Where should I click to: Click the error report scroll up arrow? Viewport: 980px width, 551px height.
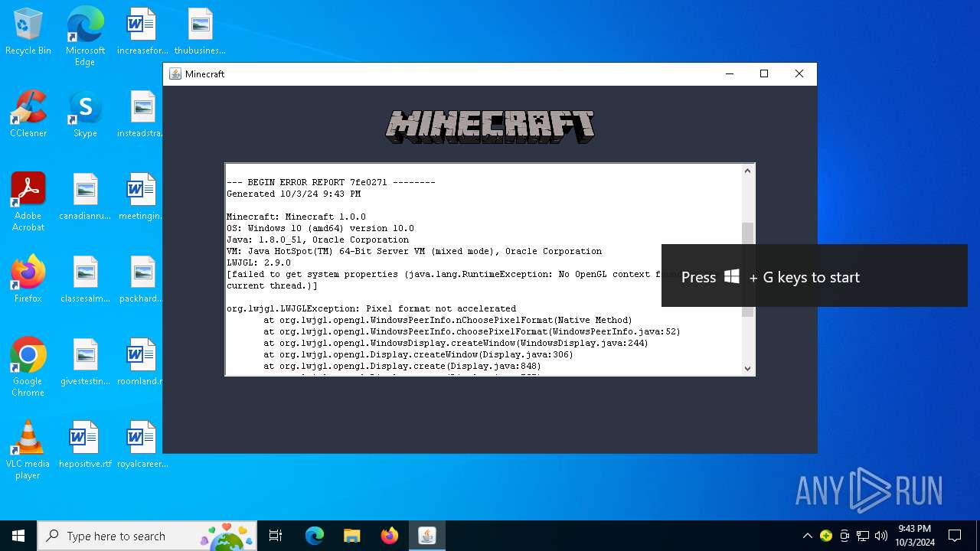pos(748,171)
